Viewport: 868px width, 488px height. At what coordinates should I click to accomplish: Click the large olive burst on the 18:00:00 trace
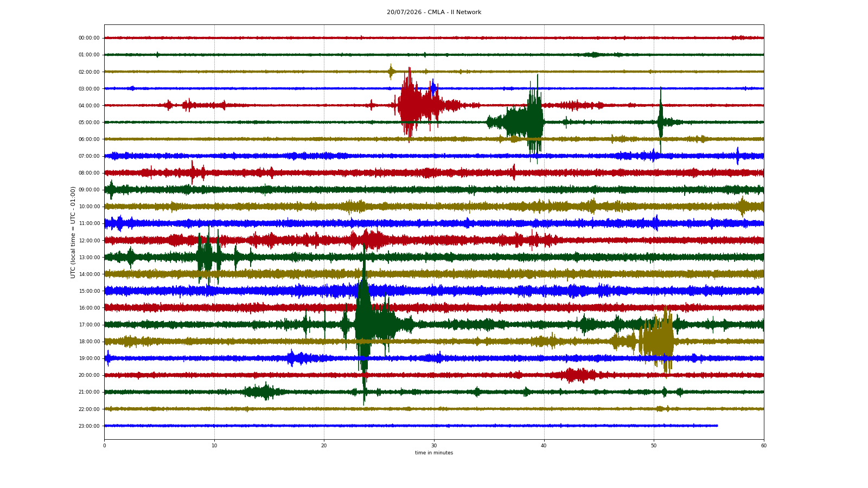[656, 341]
